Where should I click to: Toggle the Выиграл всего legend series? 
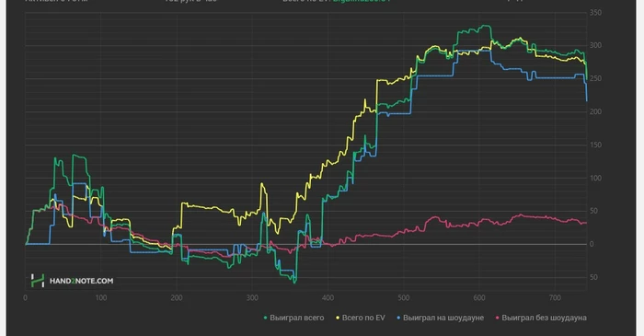coord(296,318)
